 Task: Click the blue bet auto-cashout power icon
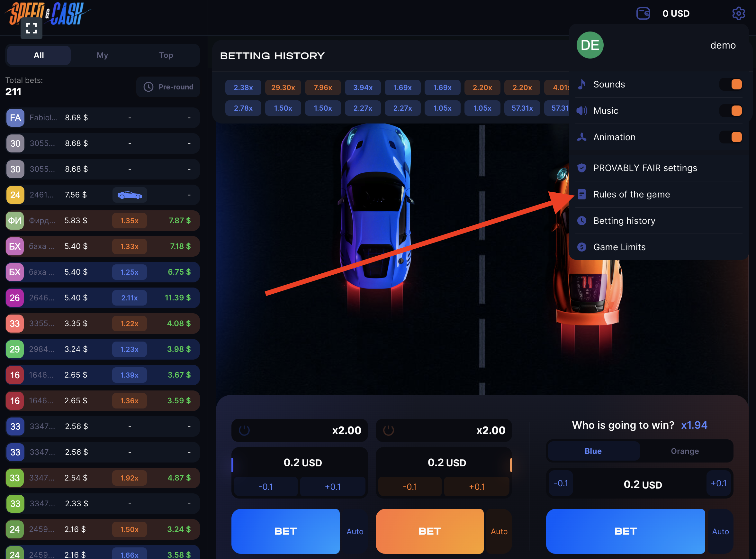click(244, 430)
